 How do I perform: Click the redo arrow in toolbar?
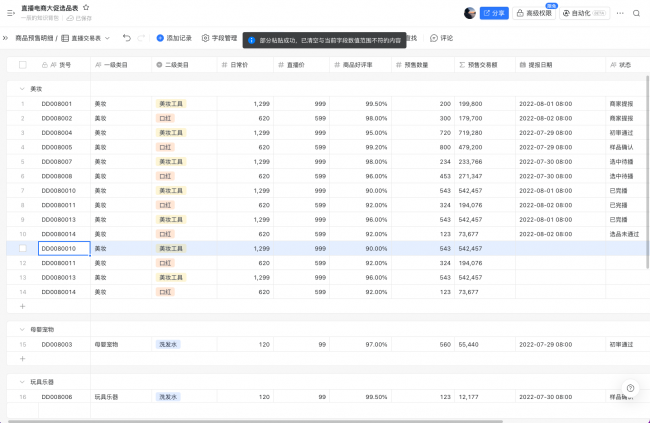point(141,38)
